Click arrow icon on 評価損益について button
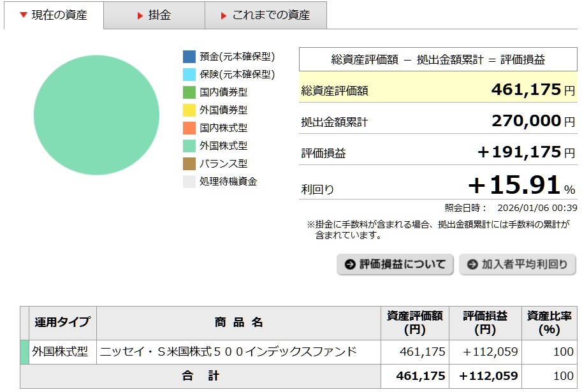This screenshot has width=582, height=392. tap(350, 265)
